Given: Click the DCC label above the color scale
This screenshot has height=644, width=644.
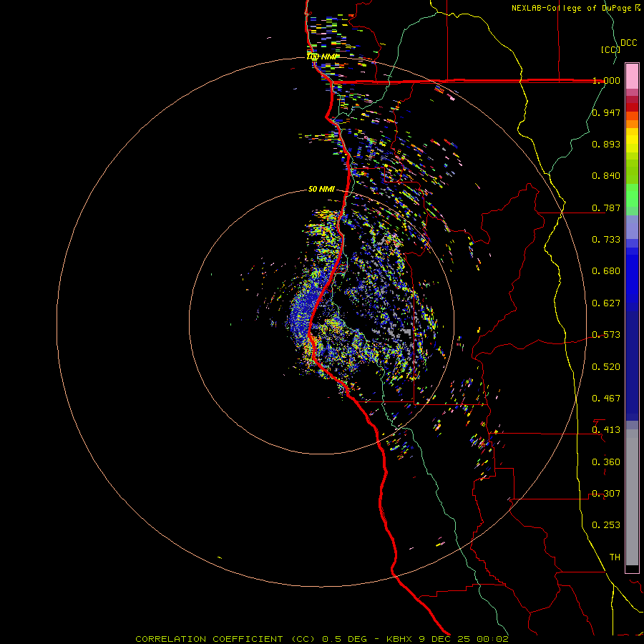Looking at the screenshot, I should [629, 43].
